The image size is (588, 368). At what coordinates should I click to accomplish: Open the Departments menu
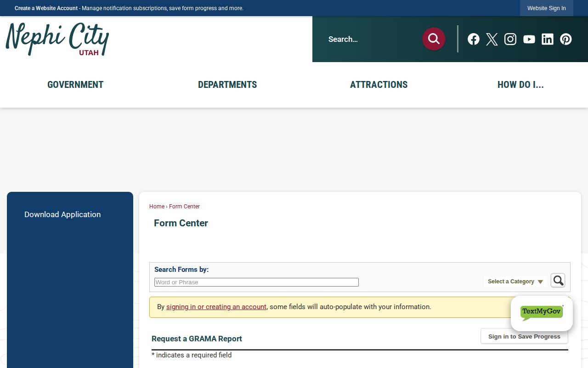click(227, 85)
